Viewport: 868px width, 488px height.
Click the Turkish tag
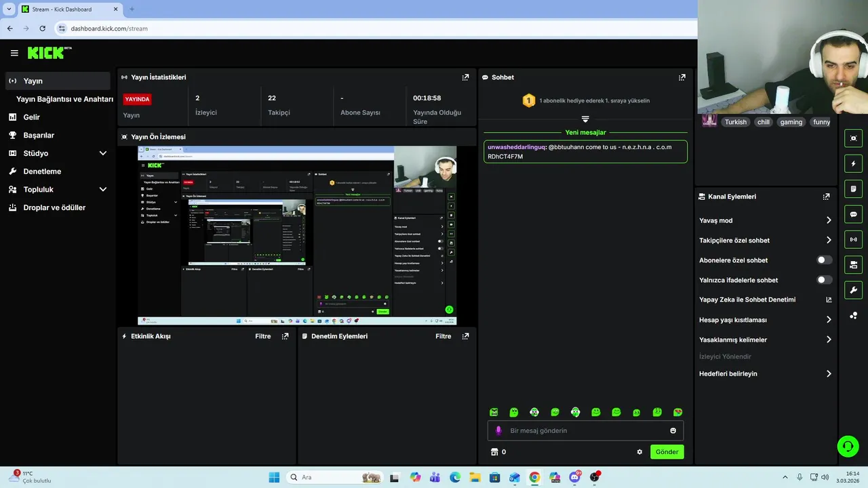735,122
